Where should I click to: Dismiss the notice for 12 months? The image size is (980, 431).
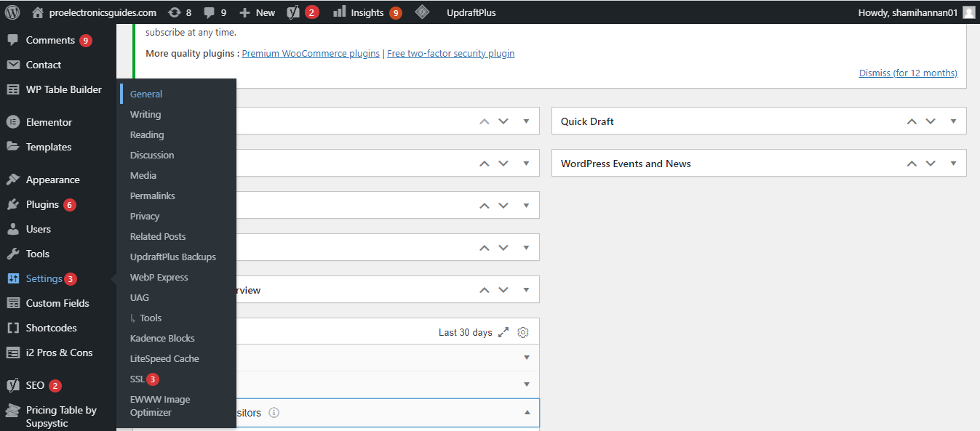908,73
